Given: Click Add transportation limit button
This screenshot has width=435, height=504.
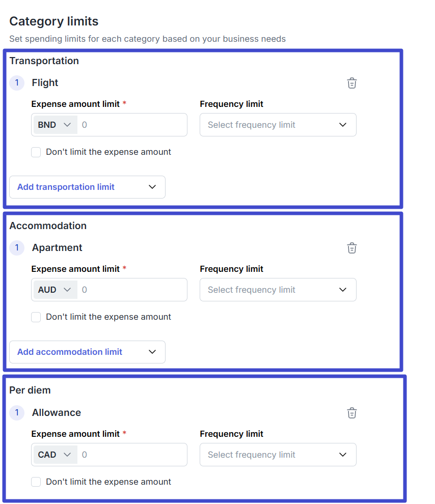Looking at the screenshot, I should (x=87, y=187).
